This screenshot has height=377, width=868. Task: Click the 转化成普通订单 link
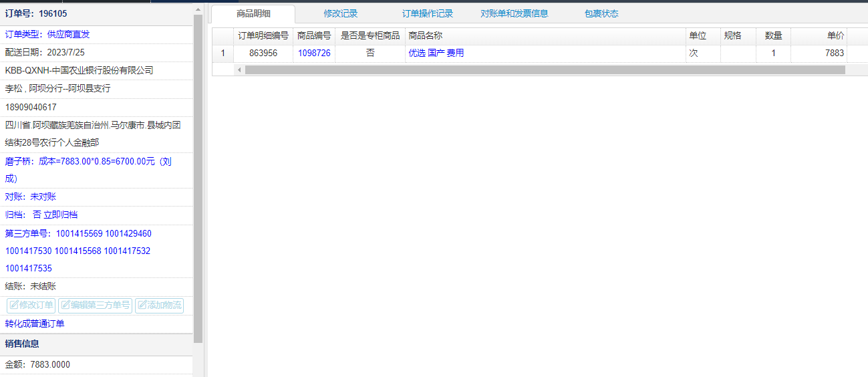click(x=35, y=324)
